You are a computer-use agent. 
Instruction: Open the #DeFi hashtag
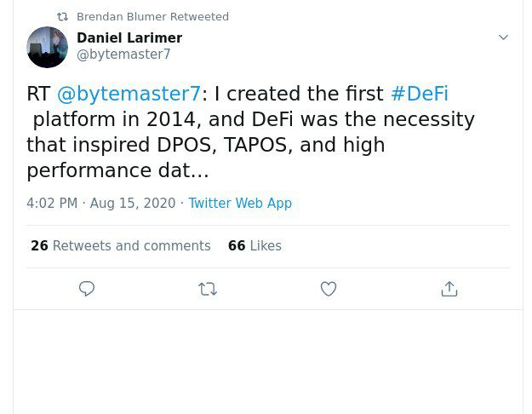coord(419,94)
